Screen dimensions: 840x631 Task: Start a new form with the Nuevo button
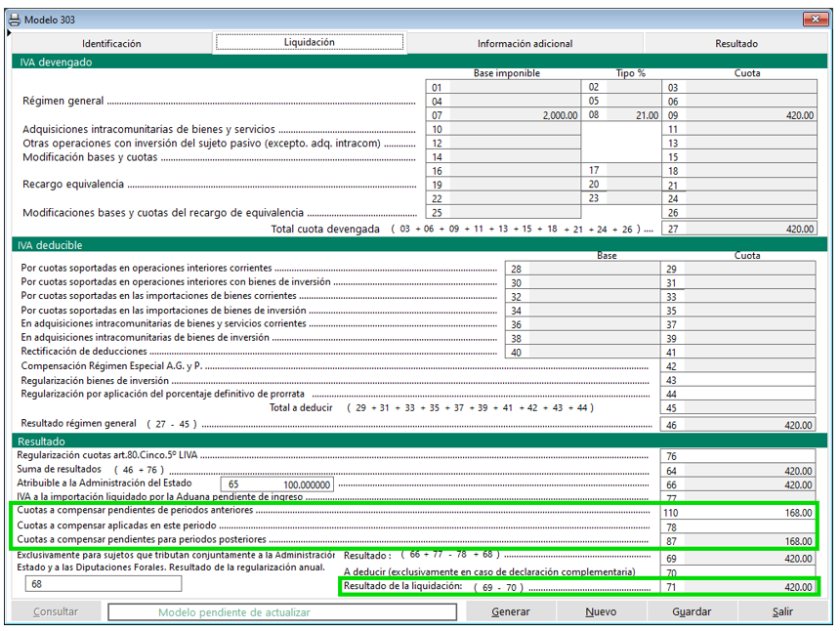[601, 611]
